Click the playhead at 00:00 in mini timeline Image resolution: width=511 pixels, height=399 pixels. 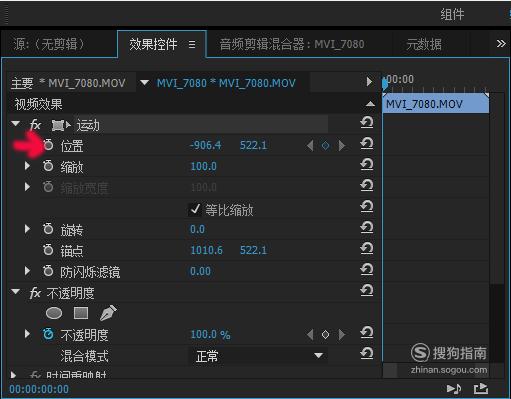coord(385,83)
